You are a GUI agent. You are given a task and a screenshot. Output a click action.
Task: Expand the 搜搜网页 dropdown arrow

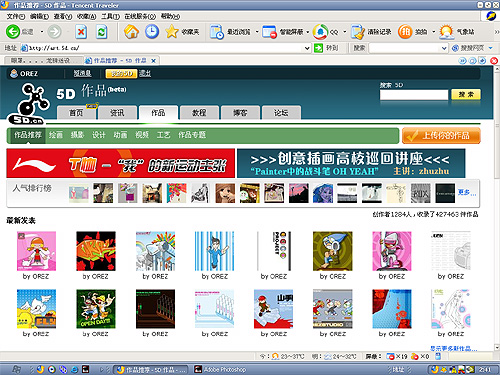490,48
